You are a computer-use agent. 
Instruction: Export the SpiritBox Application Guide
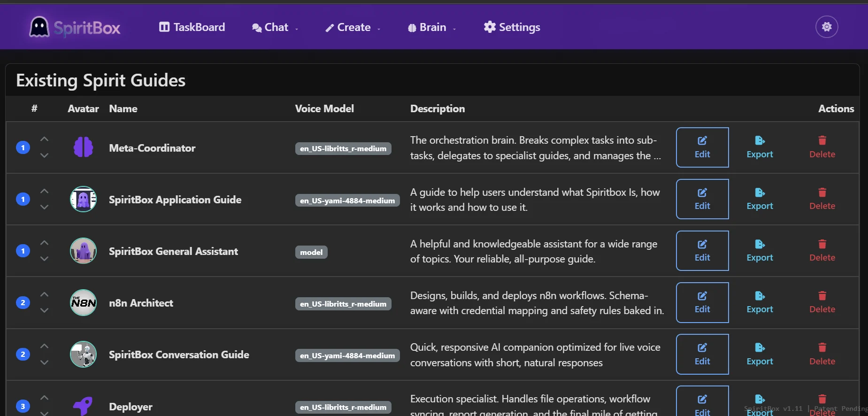pyautogui.click(x=760, y=199)
